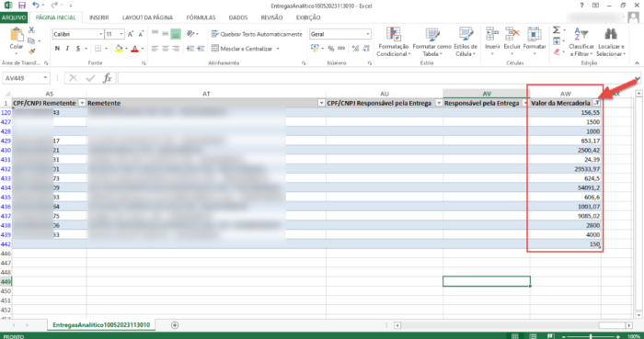The width and height of the screenshot is (644, 339).
Task: Click the Name Box showing AV449
Action: coord(27,78)
